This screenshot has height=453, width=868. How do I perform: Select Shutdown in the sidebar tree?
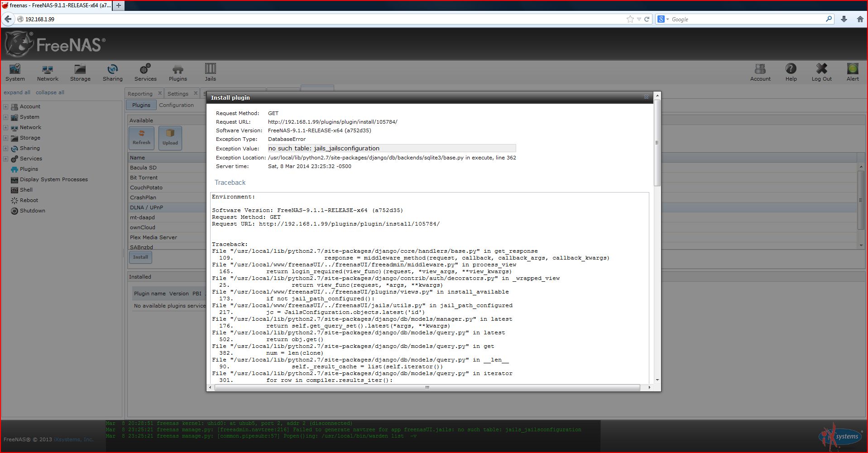tap(32, 211)
